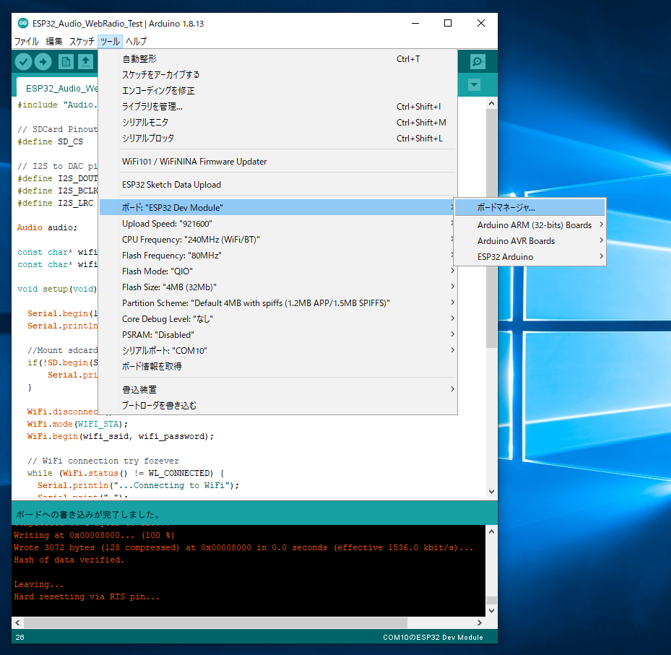Click line number 26 in status bar
The width and height of the screenshot is (671, 655).
(x=20, y=637)
